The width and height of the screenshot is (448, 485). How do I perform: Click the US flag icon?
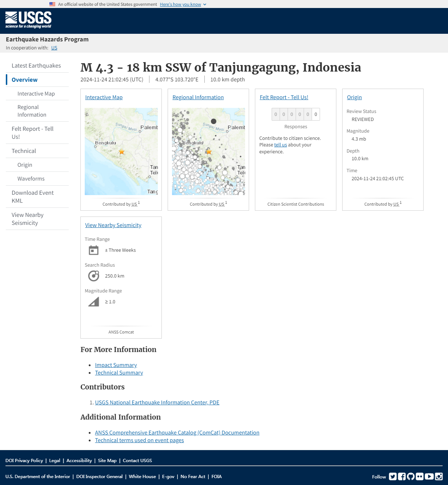(x=52, y=4)
